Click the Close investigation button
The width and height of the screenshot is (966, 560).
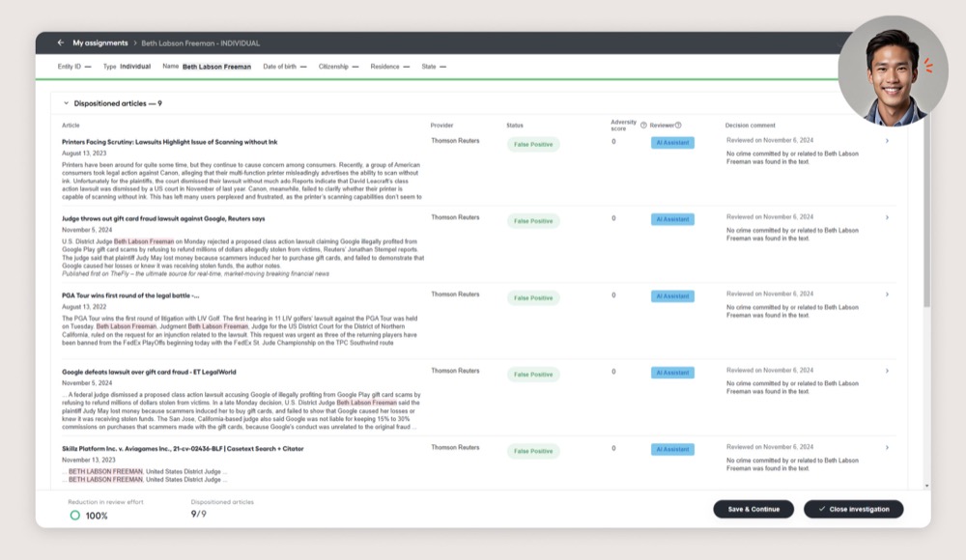coord(853,509)
